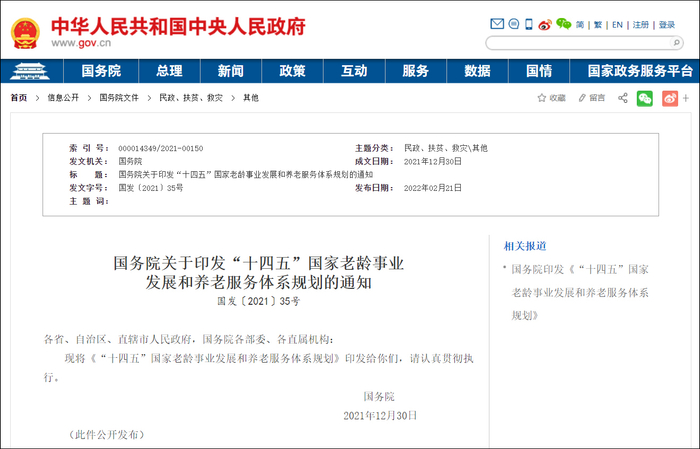Switch to traditional Chinese 繁
This screenshot has width=700, height=449.
[598, 25]
